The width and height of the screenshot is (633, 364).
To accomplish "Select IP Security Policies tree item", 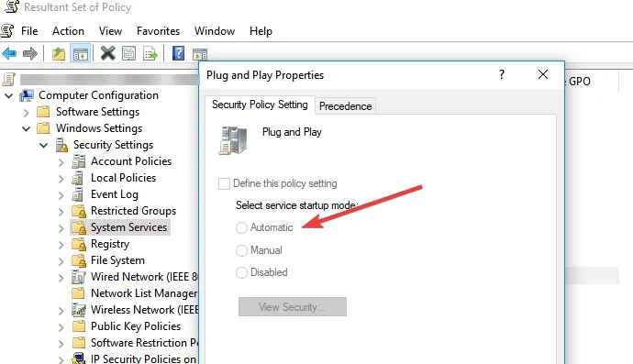I will 144,358.
